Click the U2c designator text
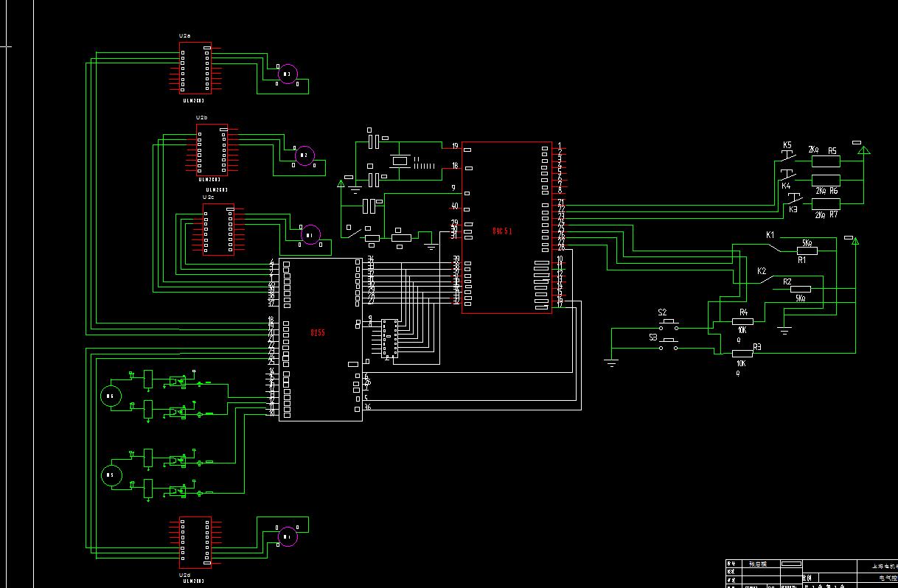This screenshot has width=898, height=588. pyautogui.click(x=208, y=197)
